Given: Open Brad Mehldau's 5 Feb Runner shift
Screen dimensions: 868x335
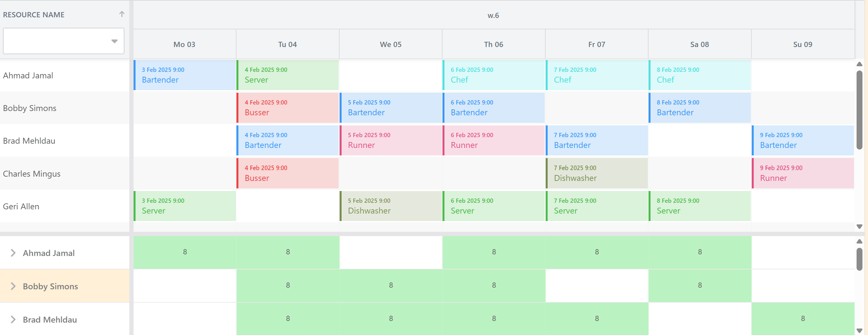Looking at the screenshot, I should 391,140.
